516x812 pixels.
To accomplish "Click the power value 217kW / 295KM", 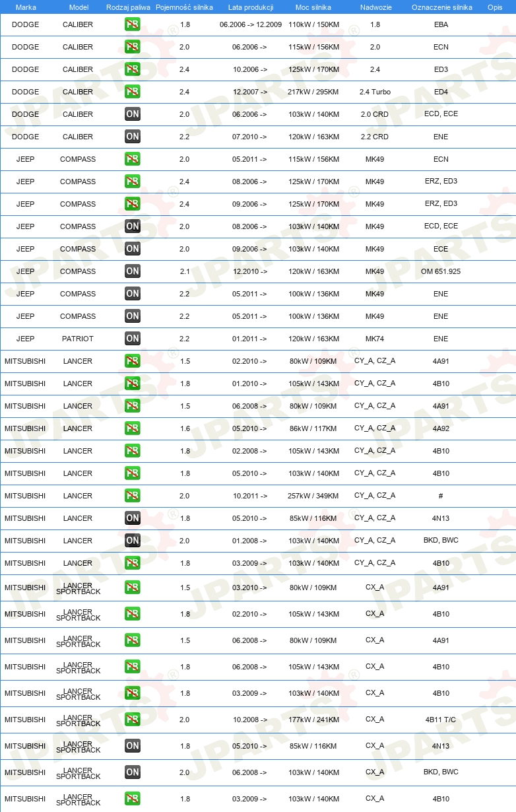I will point(314,92).
